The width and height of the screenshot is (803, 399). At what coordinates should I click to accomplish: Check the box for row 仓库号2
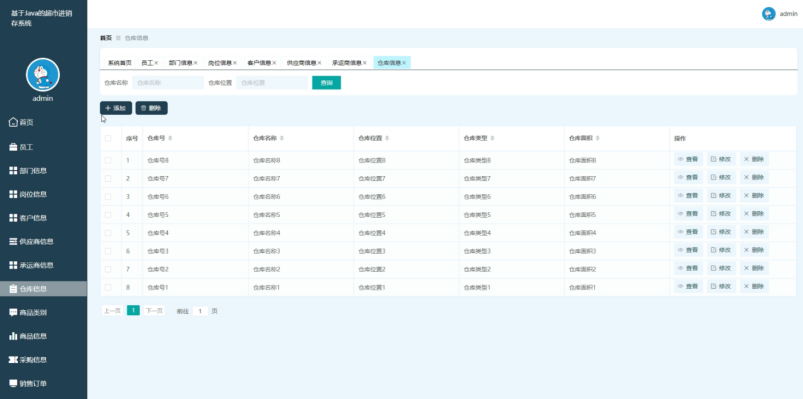click(108, 269)
